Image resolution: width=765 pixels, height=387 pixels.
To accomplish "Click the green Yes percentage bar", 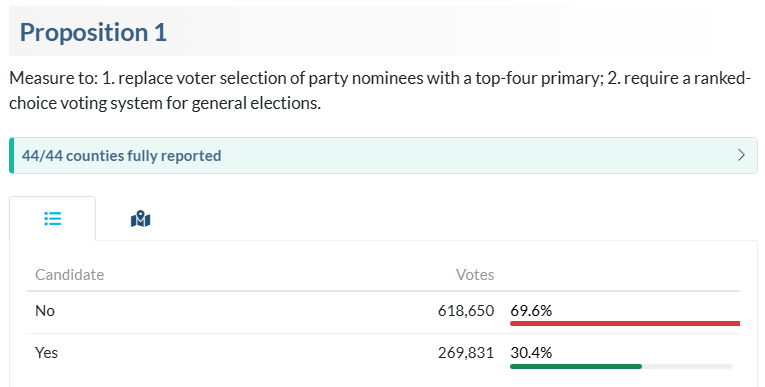I will (576, 366).
